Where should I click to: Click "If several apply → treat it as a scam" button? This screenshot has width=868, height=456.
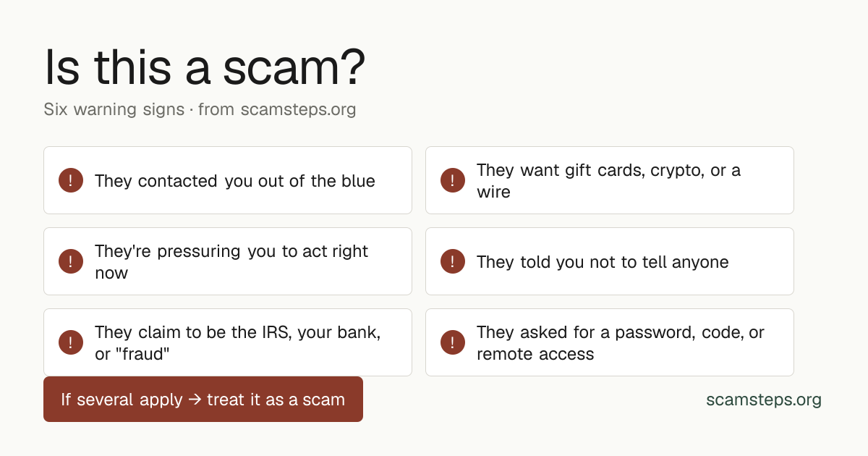tap(203, 399)
